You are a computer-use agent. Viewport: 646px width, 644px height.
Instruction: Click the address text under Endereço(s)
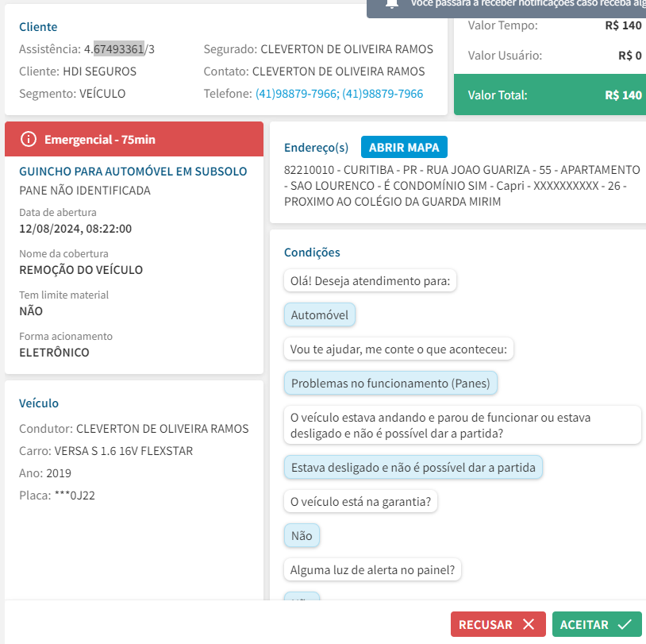(x=461, y=186)
